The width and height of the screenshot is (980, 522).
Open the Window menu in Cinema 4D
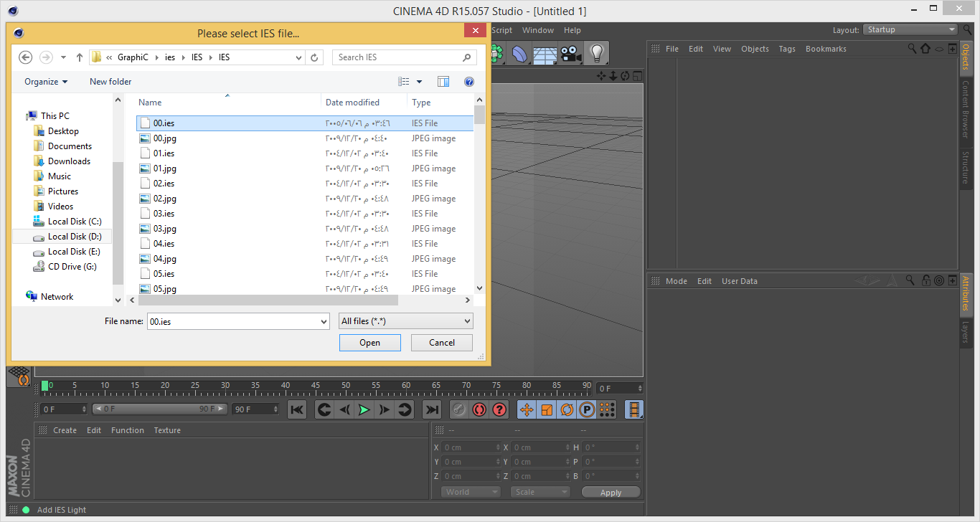click(x=538, y=30)
